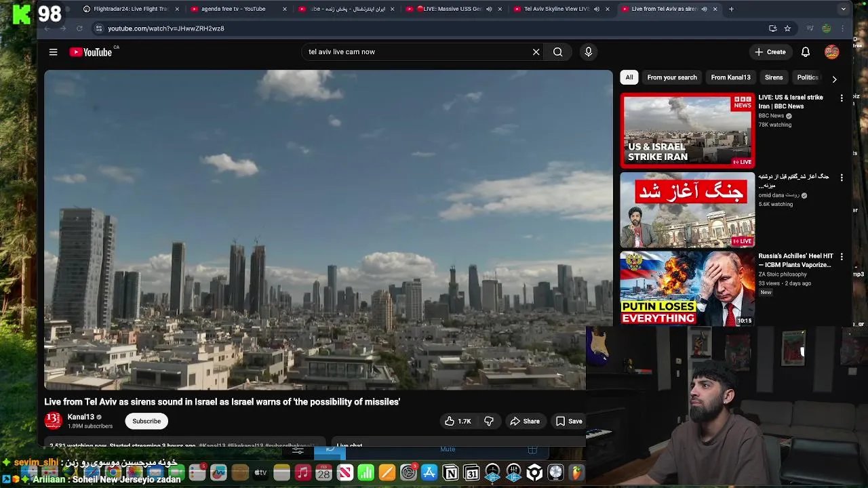Viewport: 868px width, 488px height.
Task: Select the From Kanal13 chip
Action: point(730,77)
